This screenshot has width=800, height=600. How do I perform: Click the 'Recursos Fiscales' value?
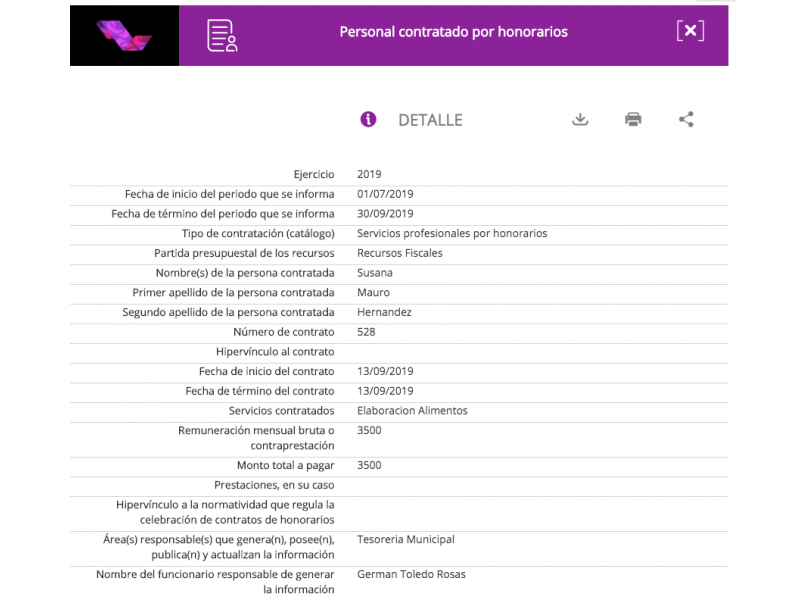(x=399, y=253)
